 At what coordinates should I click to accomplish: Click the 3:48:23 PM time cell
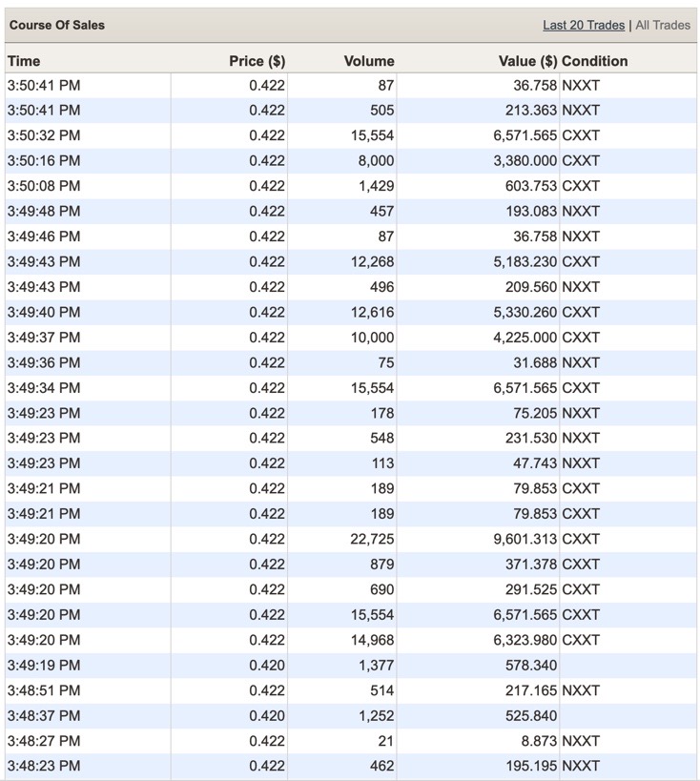point(44,766)
